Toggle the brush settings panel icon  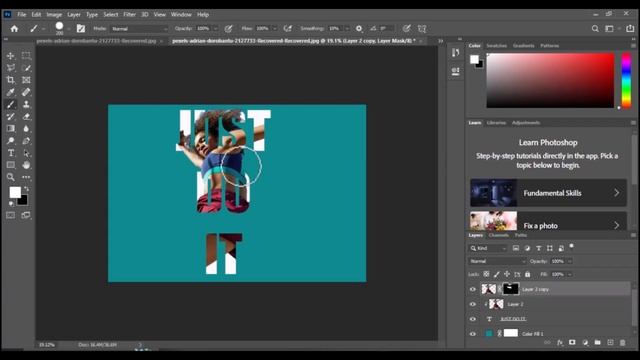point(81,29)
